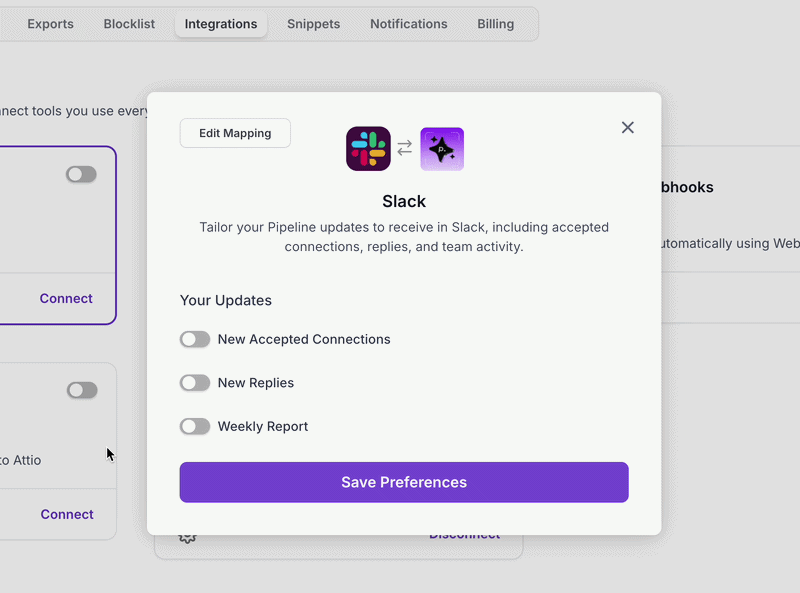800x593 pixels.
Task: Save Preferences for Slack updates
Action: tap(404, 482)
